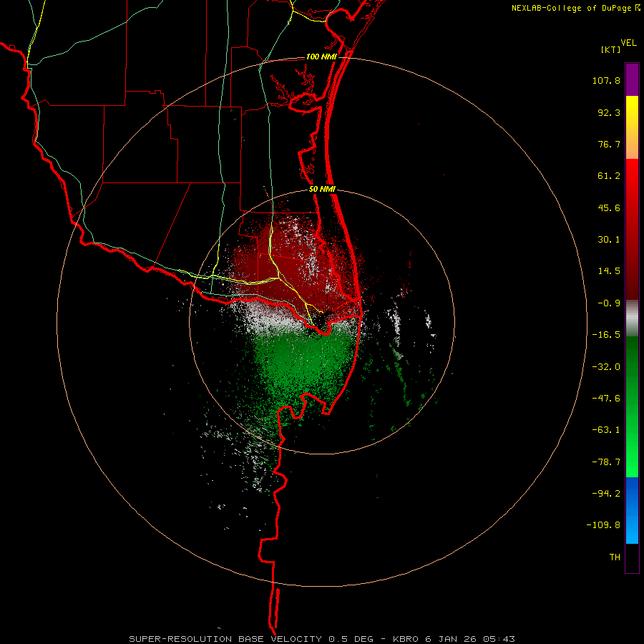This screenshot has width=644, height=644.
Task: Select the 45.6 legend value
Action: tap(609, 208)
